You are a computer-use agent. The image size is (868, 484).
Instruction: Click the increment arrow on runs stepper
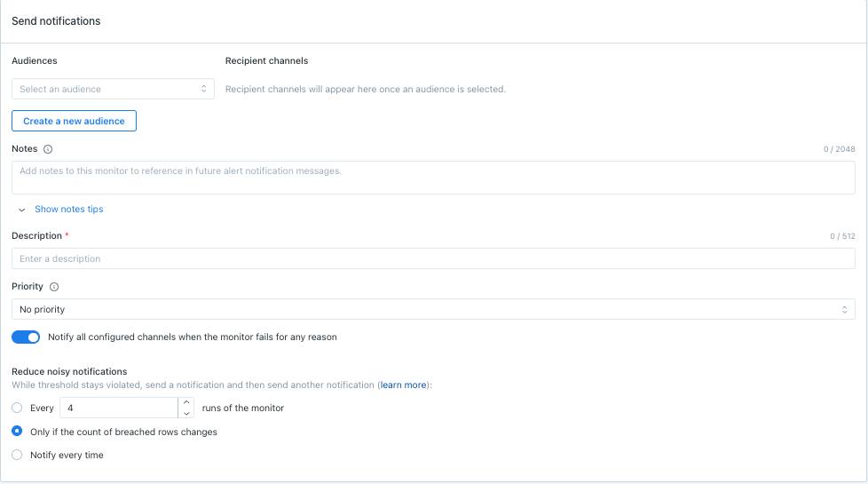(185, 402)
